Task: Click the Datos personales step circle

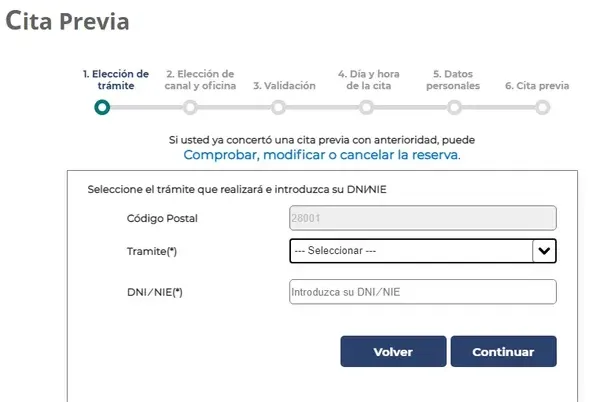Action: pyautogui.click(x=455, y=107)
